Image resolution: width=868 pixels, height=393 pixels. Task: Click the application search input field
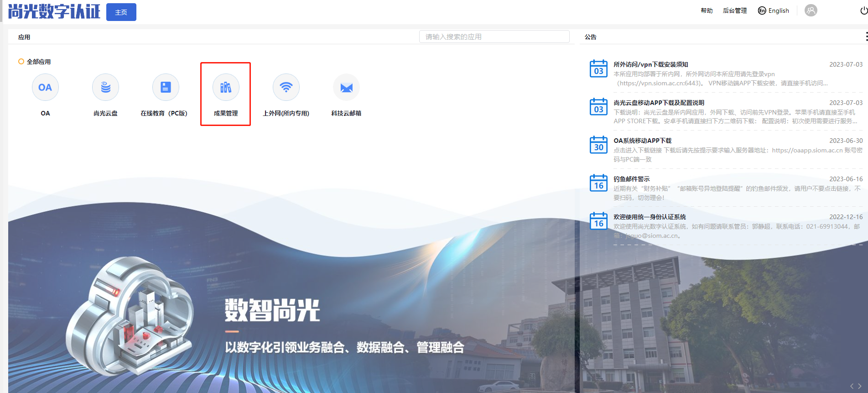click(x=494, y=37)
